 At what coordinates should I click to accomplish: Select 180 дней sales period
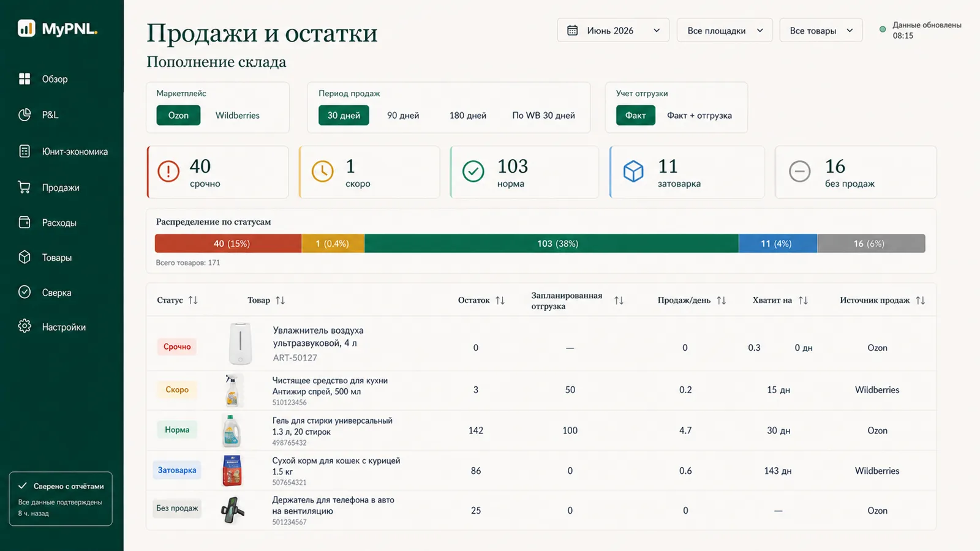click(468, 115)
